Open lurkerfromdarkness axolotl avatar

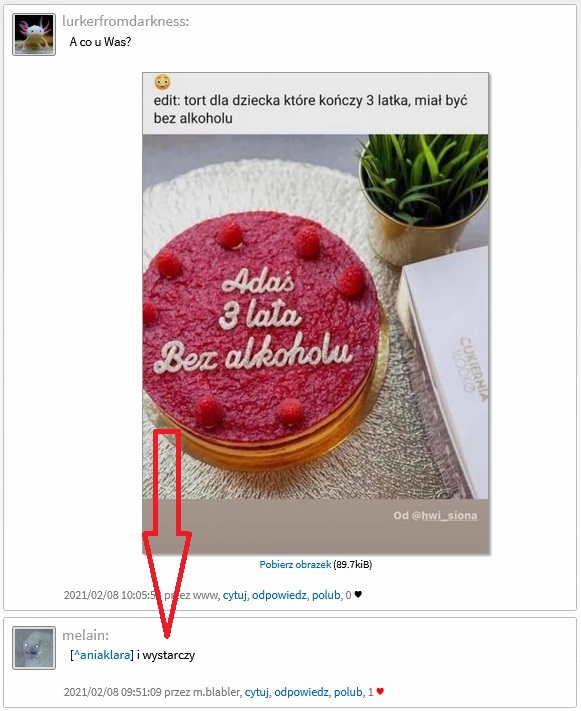[x=34, y=34]
